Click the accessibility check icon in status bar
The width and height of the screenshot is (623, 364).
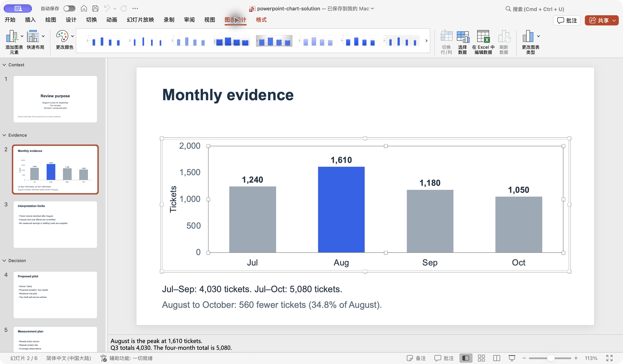point(103,358)
